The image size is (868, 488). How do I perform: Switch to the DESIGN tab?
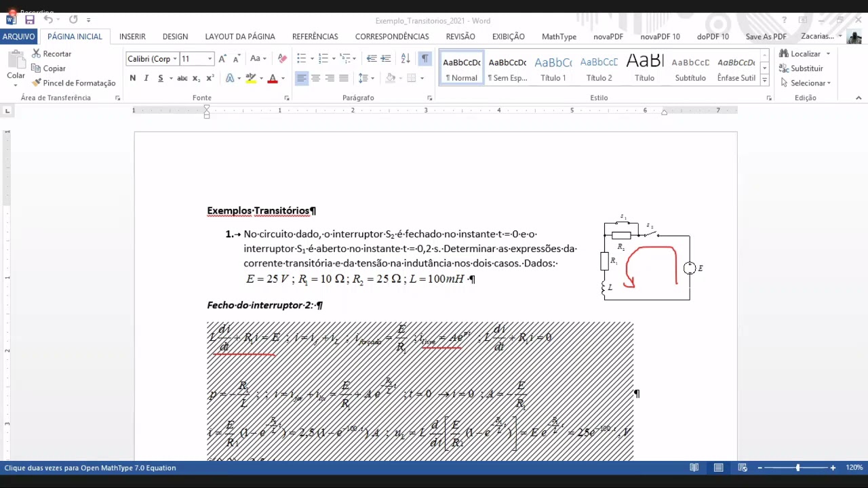175,37
